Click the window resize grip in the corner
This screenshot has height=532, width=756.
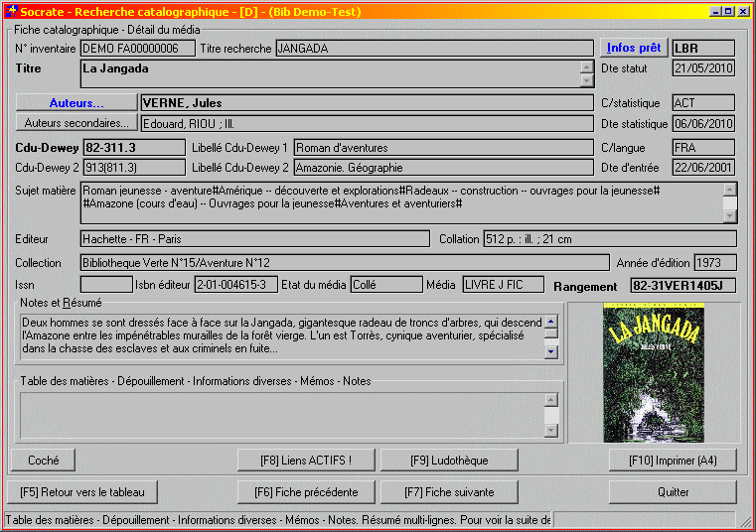pyautogui.click(x=746, y=521)
